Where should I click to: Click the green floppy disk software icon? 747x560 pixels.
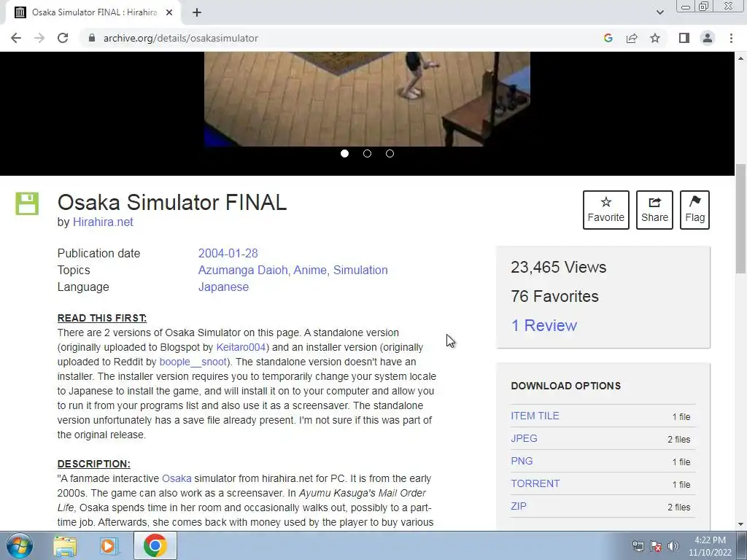click(x=27, y=204)
